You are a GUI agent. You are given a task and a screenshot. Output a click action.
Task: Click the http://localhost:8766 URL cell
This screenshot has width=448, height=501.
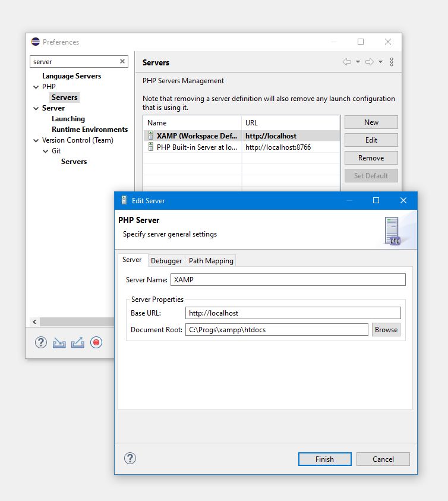pos(278,147)
